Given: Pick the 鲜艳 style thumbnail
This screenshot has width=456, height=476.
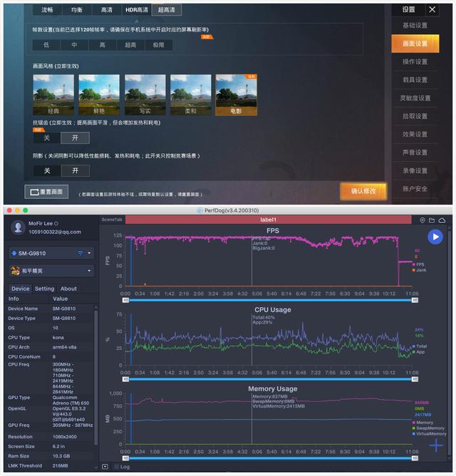Looking at the screenshot, I should point(99,95).
